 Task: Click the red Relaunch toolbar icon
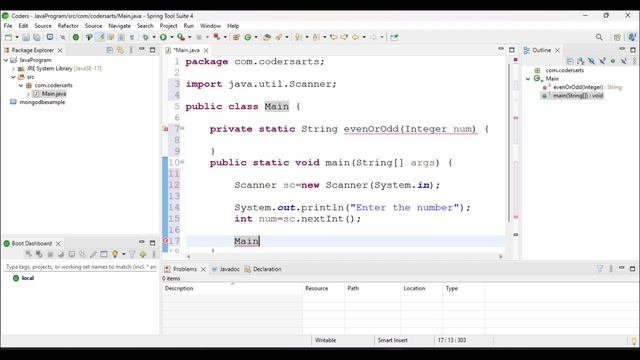pos(217,37)
